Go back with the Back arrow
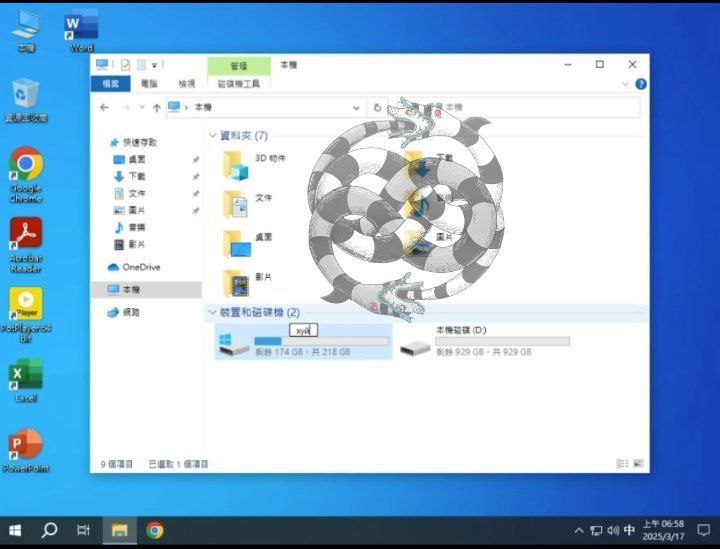The width and height of the screenshot is (720, 549). tap(104, 107)
